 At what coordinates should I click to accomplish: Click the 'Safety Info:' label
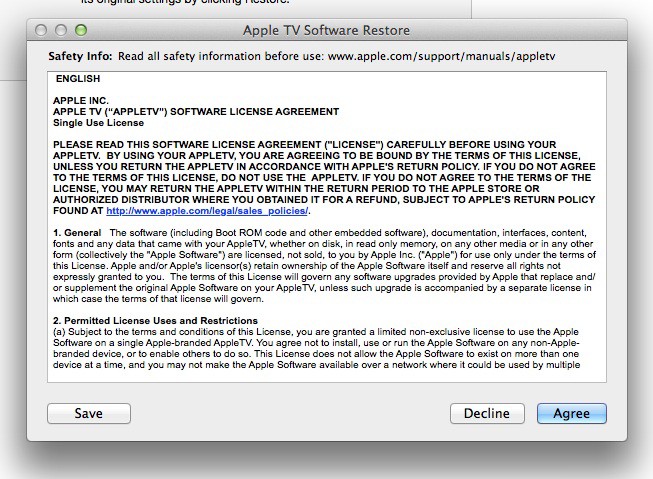click(80, 56)
